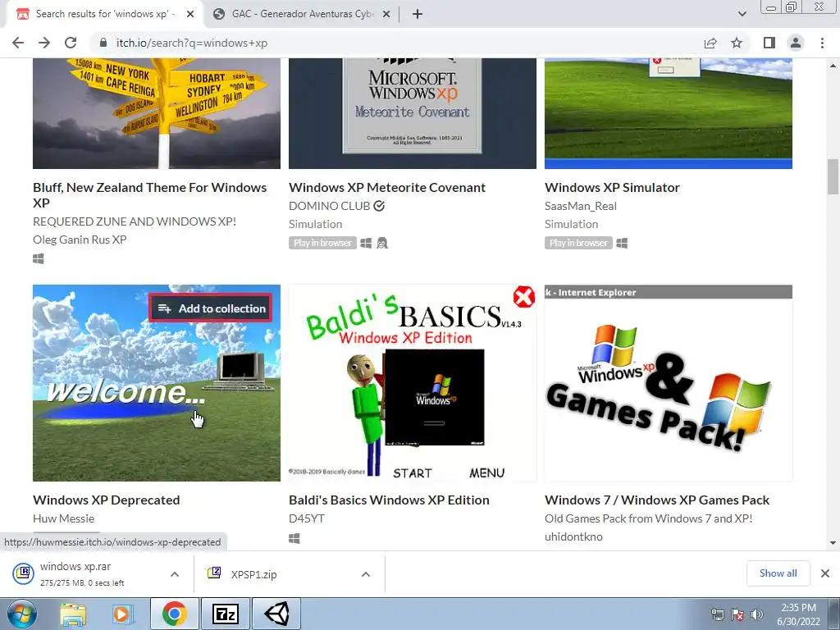Image resolution: width=840 pixels, height=630 pixels.
Task: Show all downloads
Action: (778, 573)
